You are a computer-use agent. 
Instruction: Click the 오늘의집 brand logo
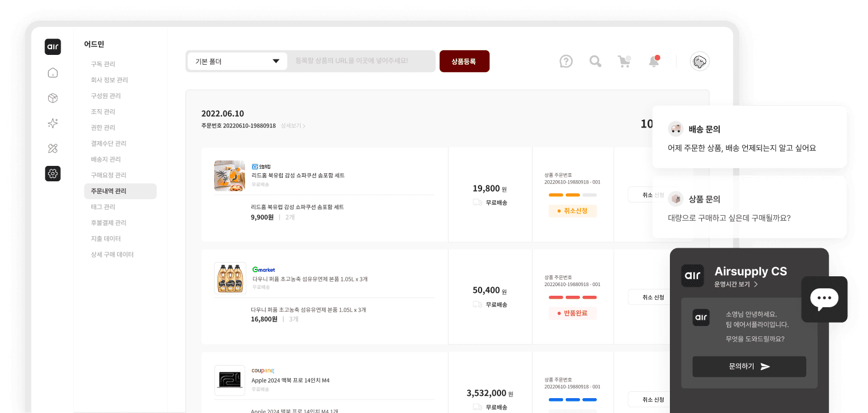point(261,166)
